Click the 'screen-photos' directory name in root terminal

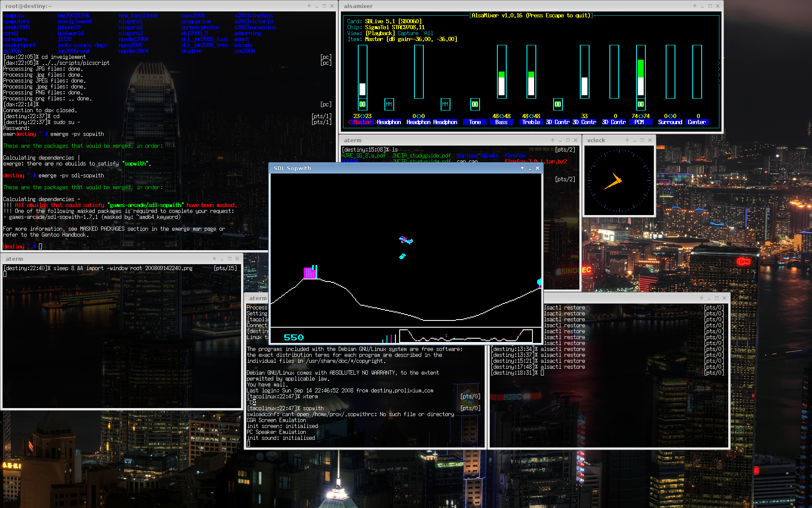pos(200,27)
